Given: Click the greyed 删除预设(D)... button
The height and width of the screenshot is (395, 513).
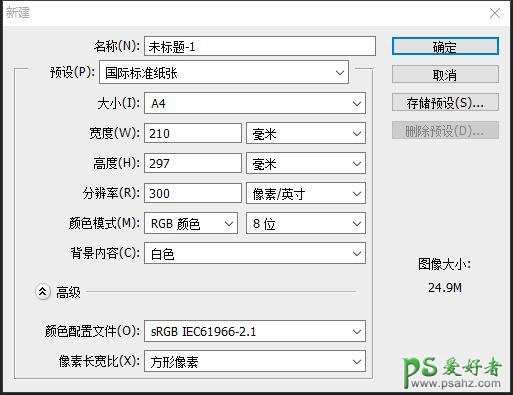Looking at the screenshot, I should (445, 130).
